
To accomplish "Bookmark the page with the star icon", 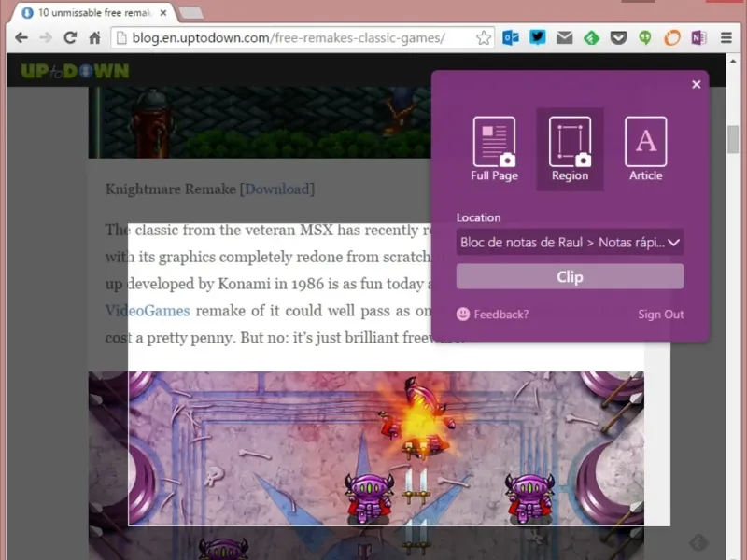I will point(483,37).
